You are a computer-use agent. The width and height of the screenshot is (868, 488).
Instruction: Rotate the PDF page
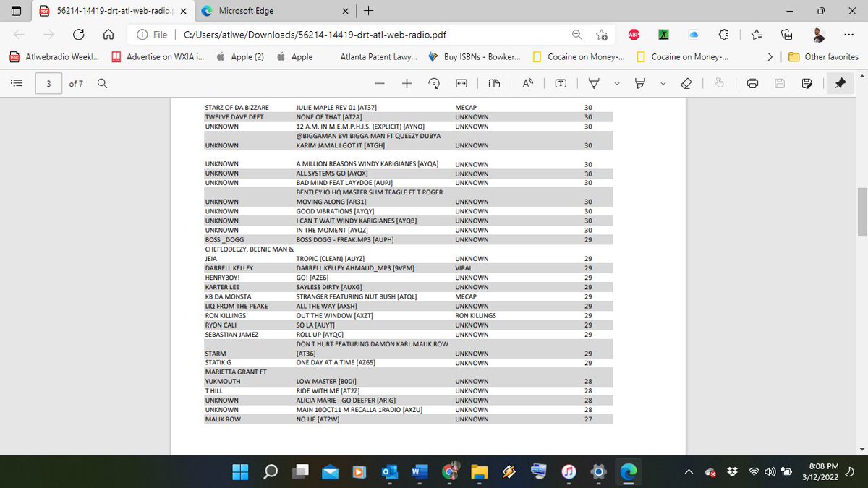(434, 84)
